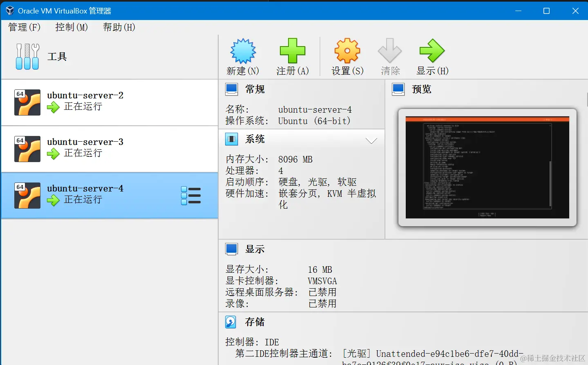588x365 pixels.
Task: Click remote desktop server 已禁用 value
Action: click(322, 292)
